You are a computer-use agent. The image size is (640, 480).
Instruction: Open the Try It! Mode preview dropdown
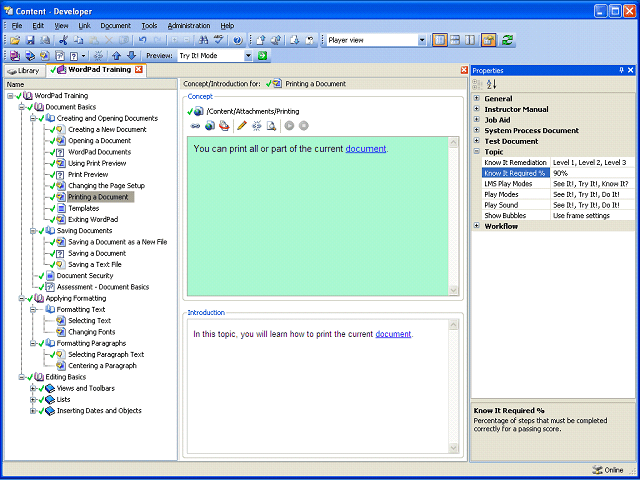[248, 56]
